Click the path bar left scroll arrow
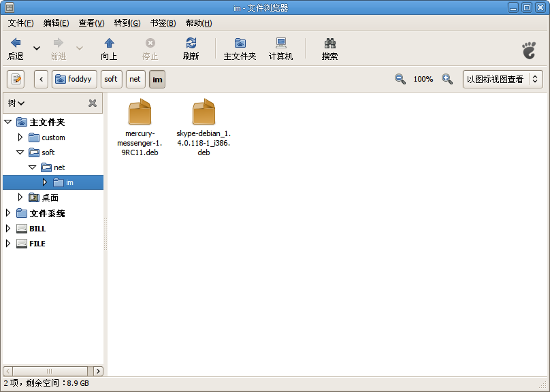 (x=41, y=79)
